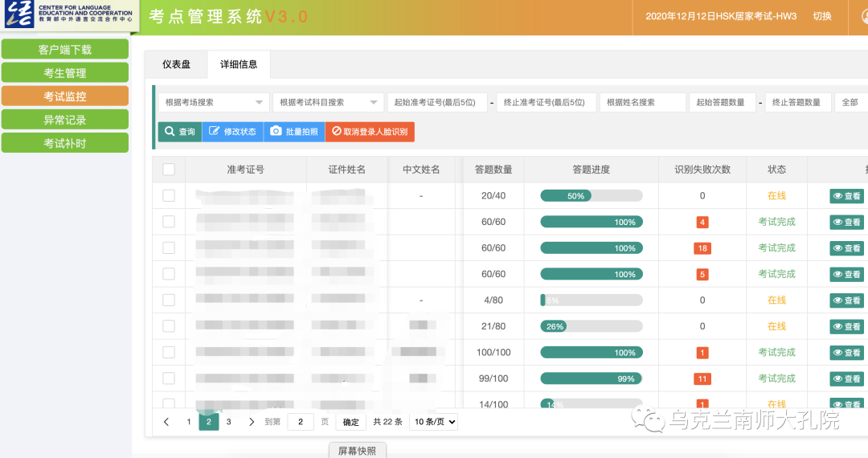Go to next page with right arrow
Viewport: 868px width, 458px height.
click(252, 422)
